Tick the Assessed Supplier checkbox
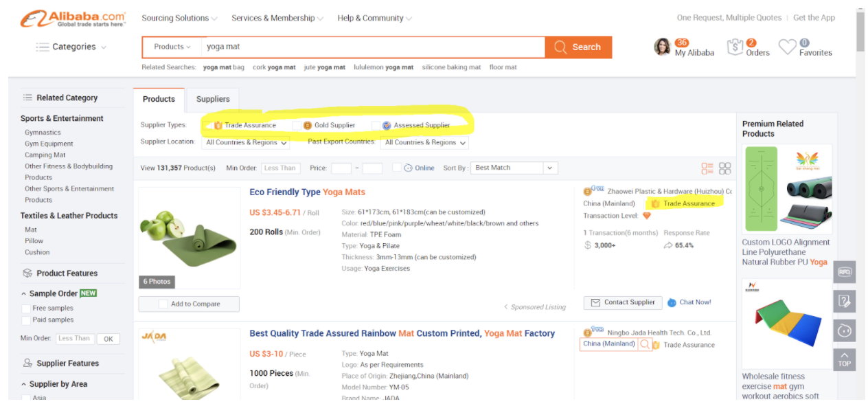Screen dimensions: 868x415 click(376, 125)
